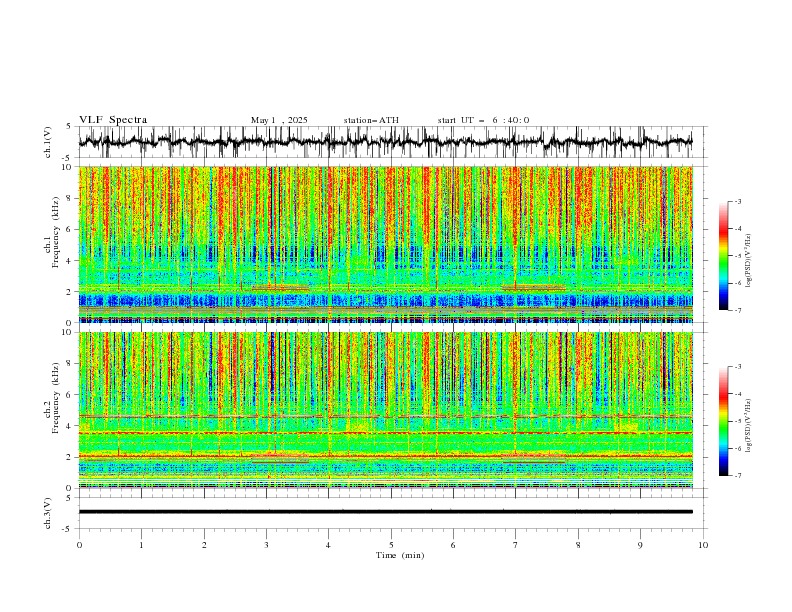The image size is (792, 612).
Task: Click the "ch.3(V)" waveform axis label
Action: [48, 513]
